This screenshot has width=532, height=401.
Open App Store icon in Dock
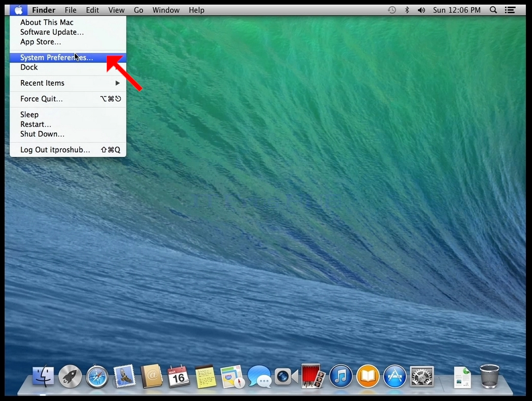coord(394,376)
